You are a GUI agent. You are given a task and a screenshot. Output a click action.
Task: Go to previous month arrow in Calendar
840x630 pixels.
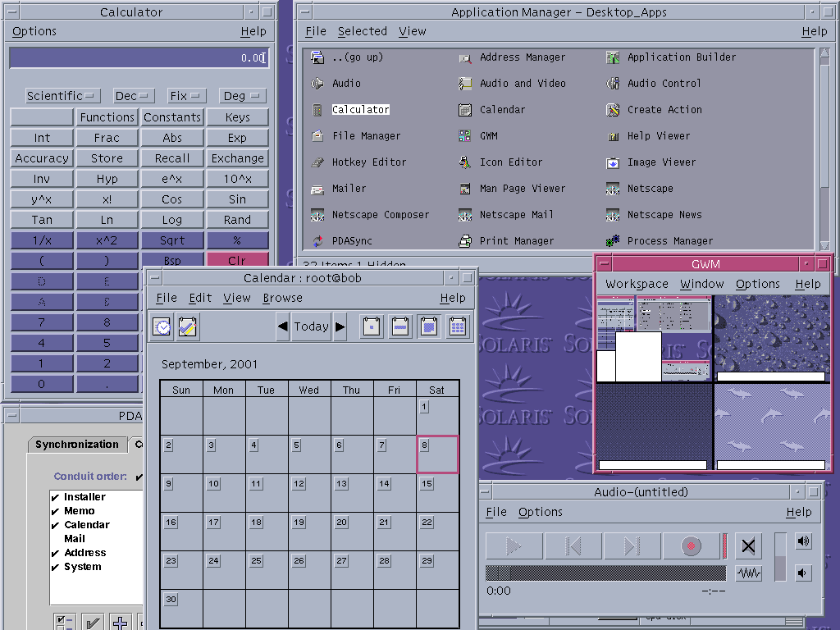pos(283,326)
